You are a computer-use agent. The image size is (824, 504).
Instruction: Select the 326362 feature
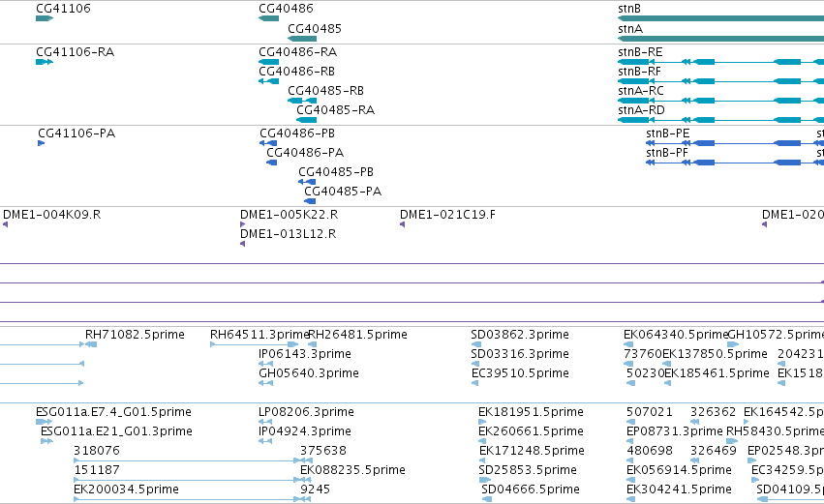(x=694, y=422)
